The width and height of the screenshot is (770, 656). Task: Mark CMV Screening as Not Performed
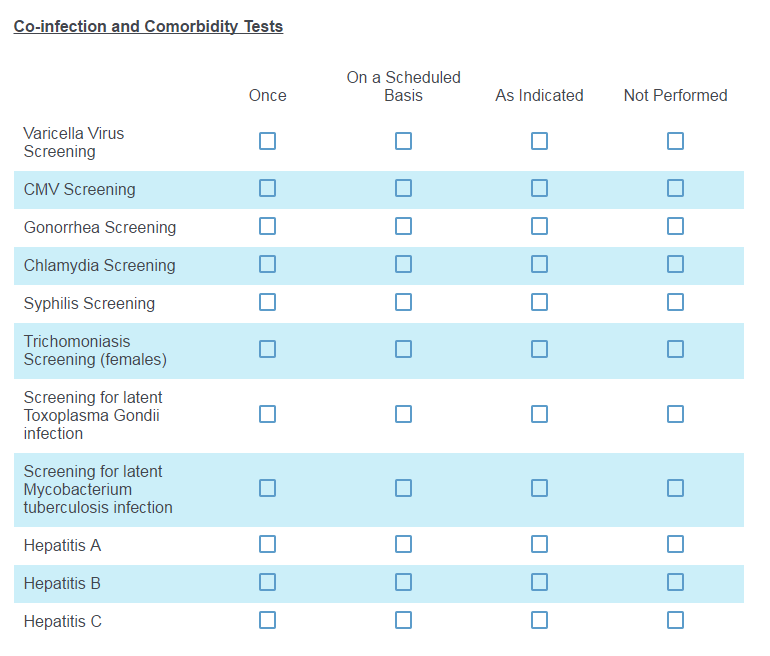675,188
